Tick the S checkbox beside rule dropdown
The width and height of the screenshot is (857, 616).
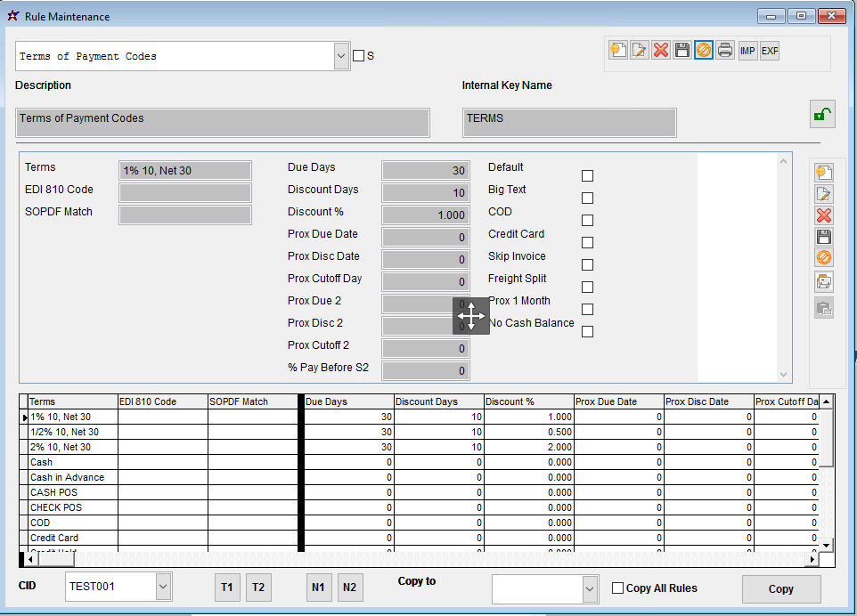click(x=358, y=56)
